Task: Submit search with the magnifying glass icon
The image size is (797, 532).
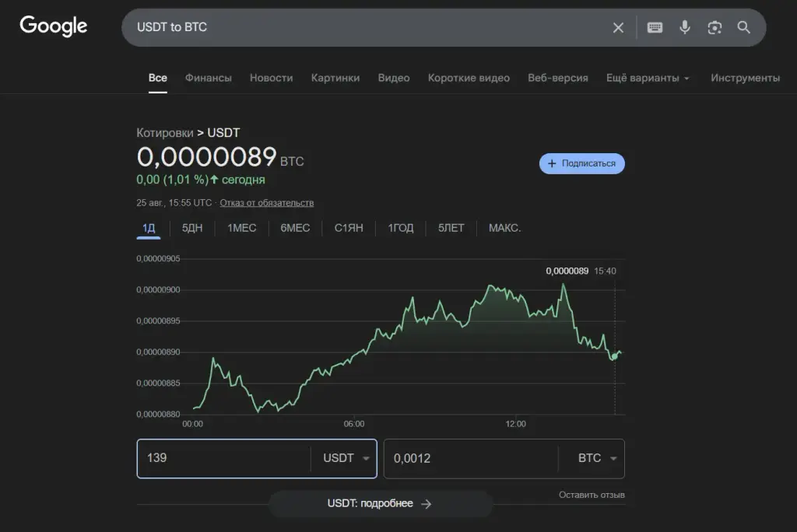Action: (743, 27)
